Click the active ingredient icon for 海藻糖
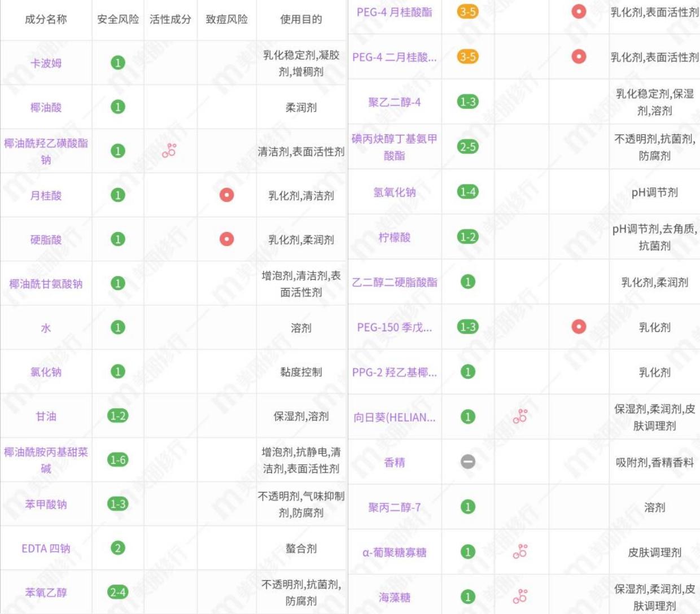This screenshot has width=700, height=614. 520,597
